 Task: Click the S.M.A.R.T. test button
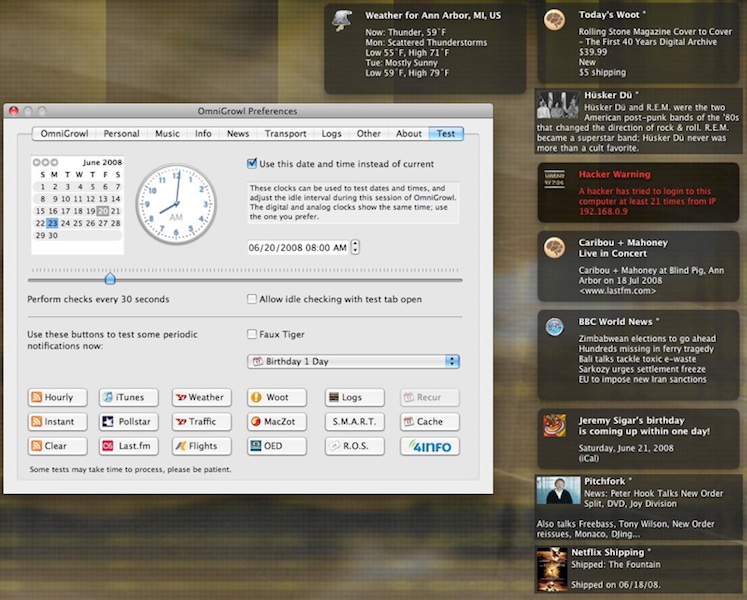point(354,422)
